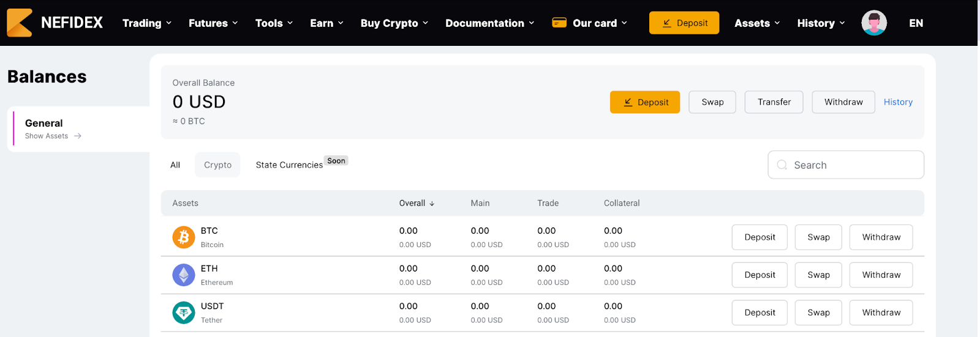Click the Soon badge on State Currencies
The width and height of the screenshot is (980, 337).
[x=336, y=161]
